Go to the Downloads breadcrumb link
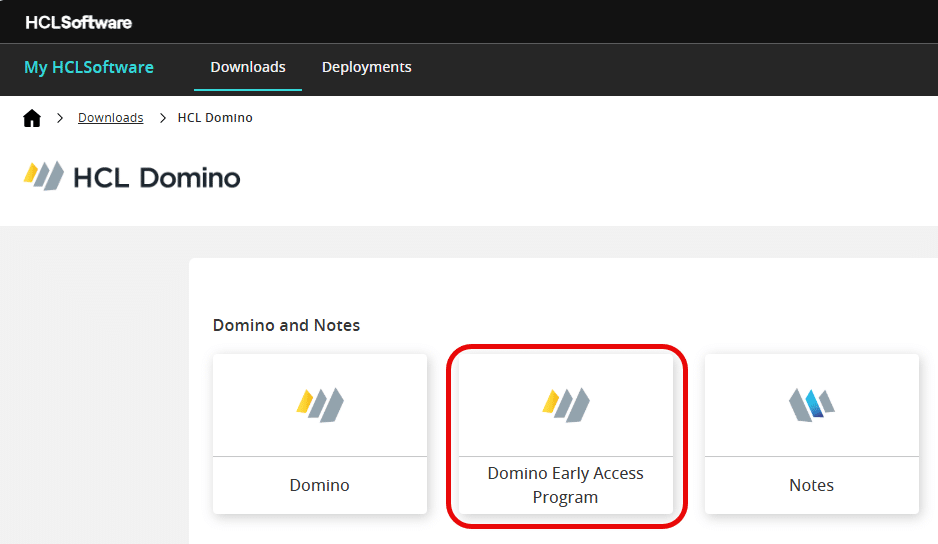 [x=110, y=118]
